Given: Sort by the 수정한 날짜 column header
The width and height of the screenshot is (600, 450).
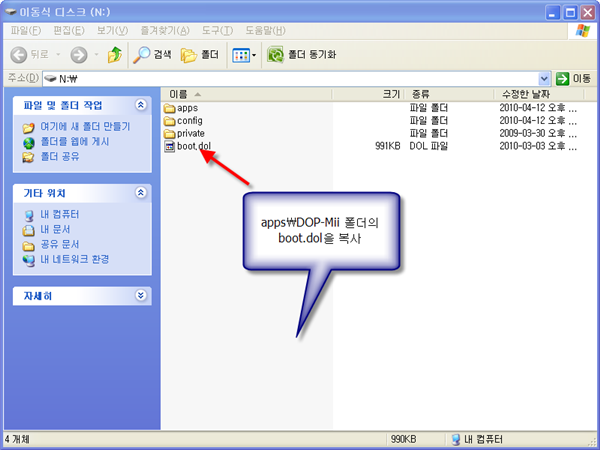Looking at the screenshot, I should point(538,94).
